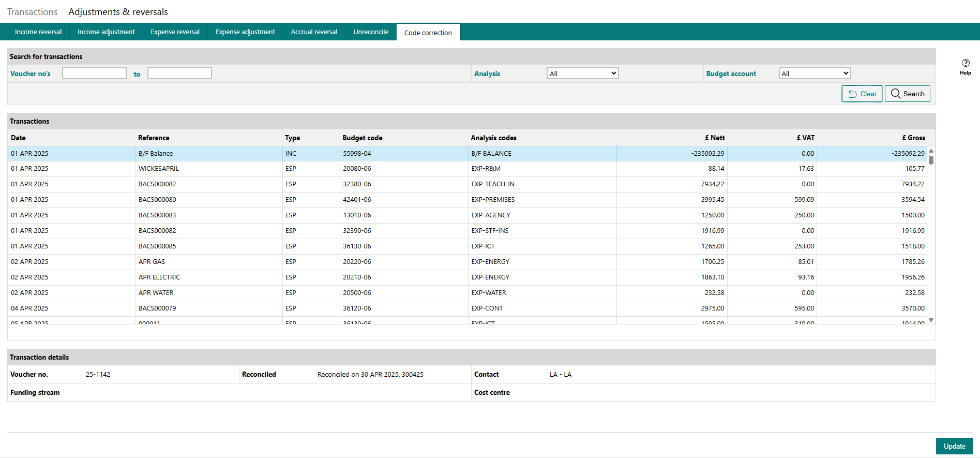Sort by the Date column header
Viewport: 980px width, 458px height.
pyautogui.click(x=18, y=138)
